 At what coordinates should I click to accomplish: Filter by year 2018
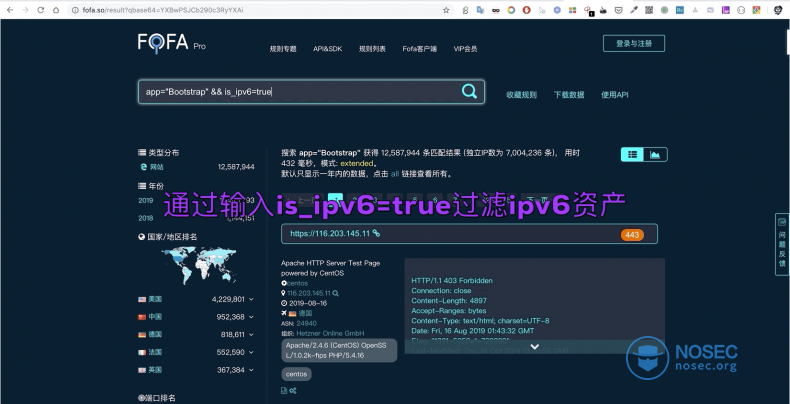(146, 218)
